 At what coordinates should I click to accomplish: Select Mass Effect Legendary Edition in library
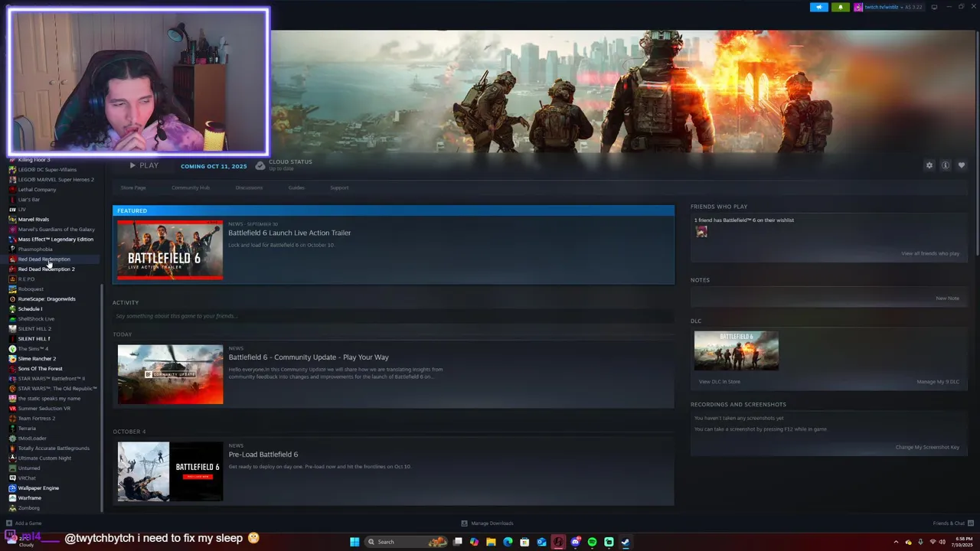[x=56, y=240]
